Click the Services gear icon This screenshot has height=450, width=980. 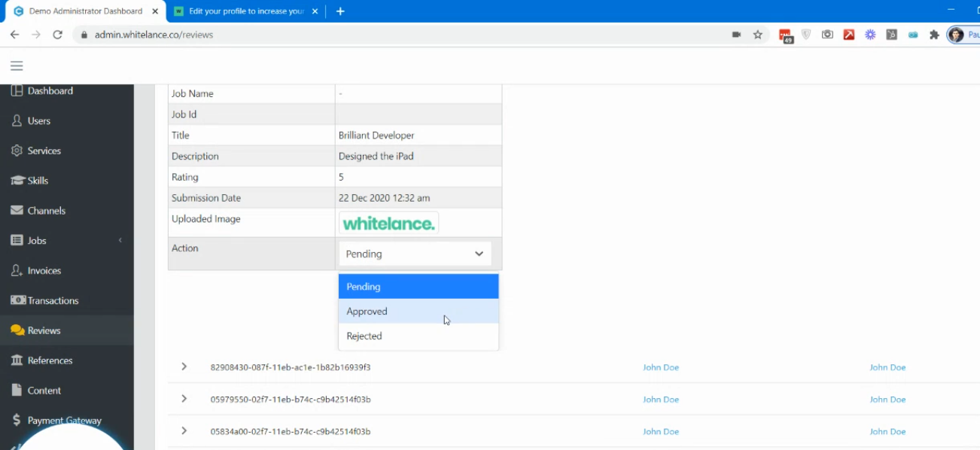17,151
